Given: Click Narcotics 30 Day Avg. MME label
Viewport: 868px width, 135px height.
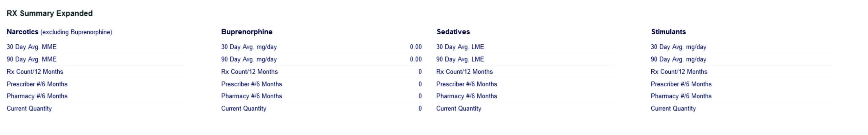Looking at the screenshot, I should 32,47.
